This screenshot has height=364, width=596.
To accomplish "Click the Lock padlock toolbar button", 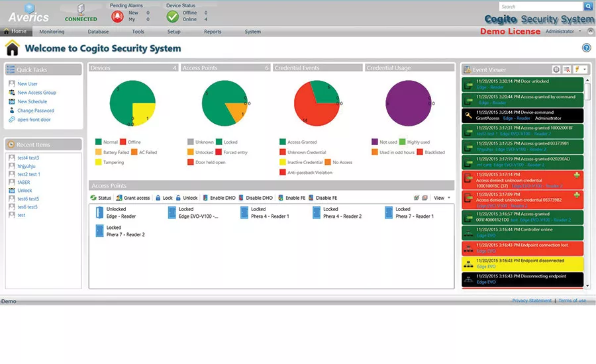I will 164,198.
